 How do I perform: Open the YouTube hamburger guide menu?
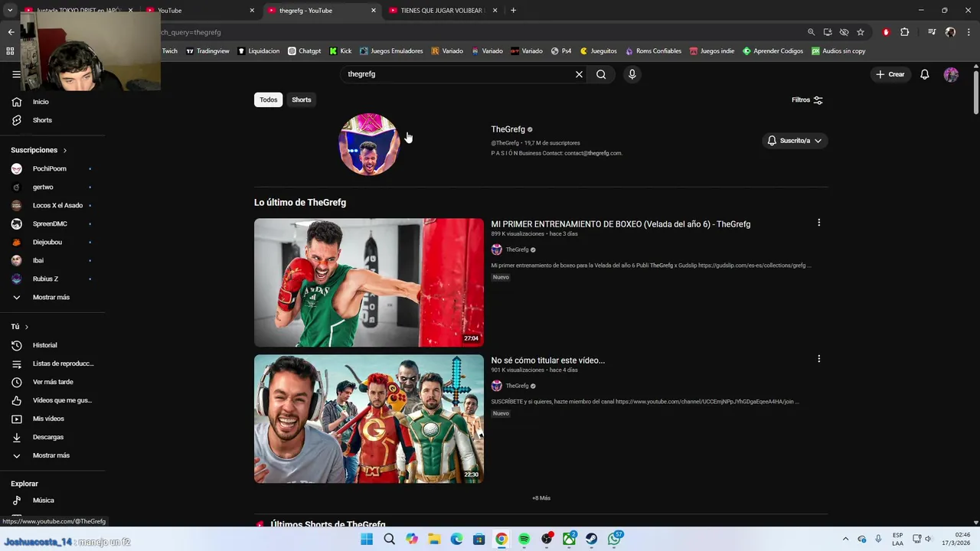coord(16,74)
